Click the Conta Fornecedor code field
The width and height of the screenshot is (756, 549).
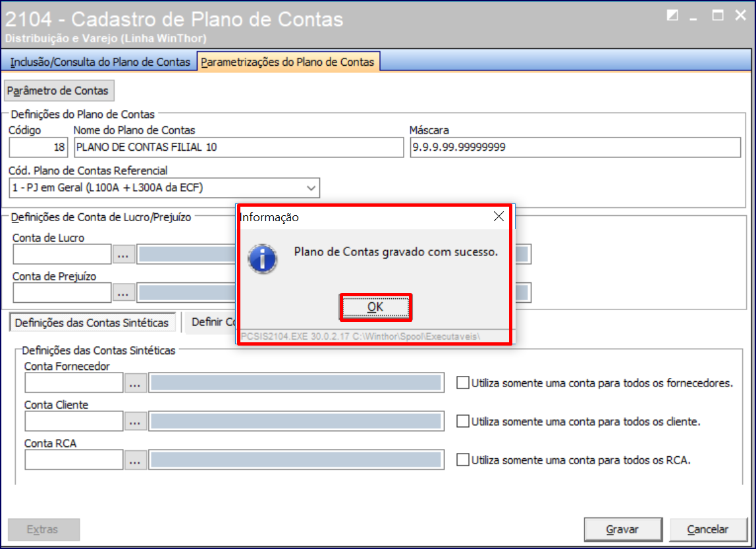(x=74, y=382)
